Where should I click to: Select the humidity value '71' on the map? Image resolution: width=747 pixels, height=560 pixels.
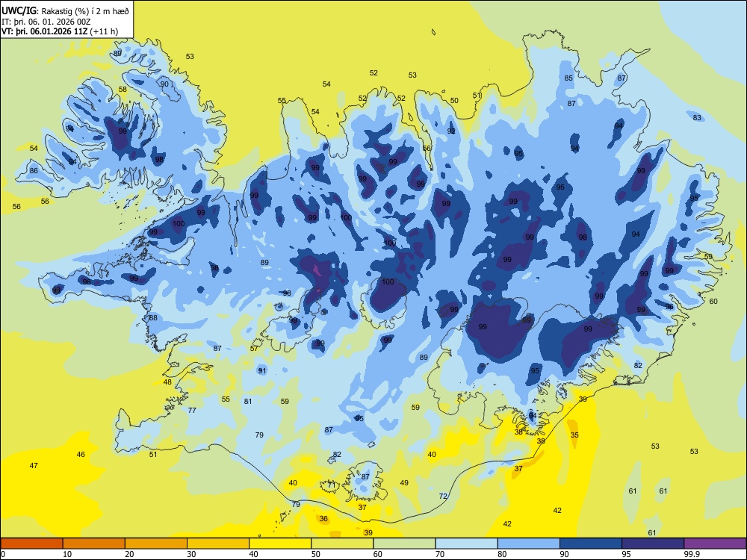click(x=332, y=485)
